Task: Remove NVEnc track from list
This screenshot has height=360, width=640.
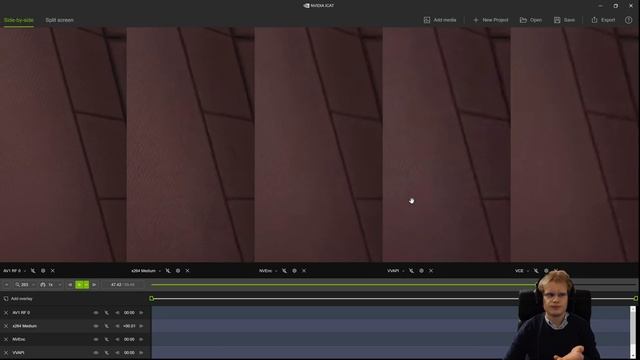Action: click(x=6, y=339)
